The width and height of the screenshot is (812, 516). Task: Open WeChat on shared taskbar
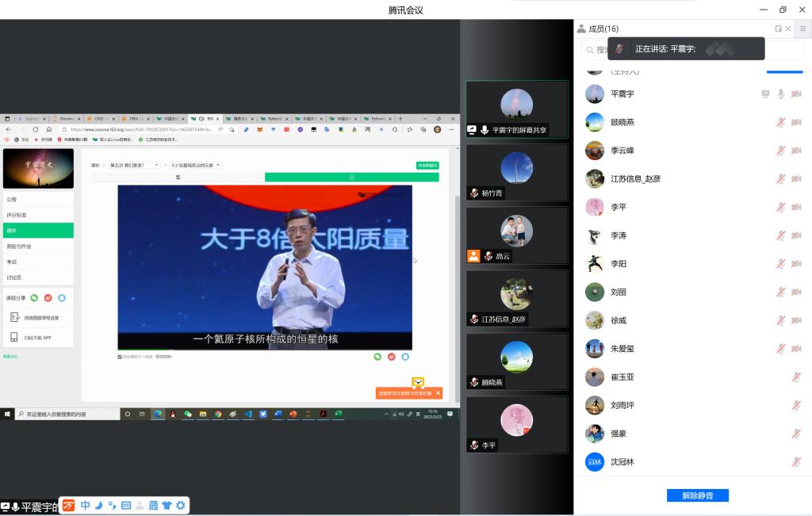187,414
